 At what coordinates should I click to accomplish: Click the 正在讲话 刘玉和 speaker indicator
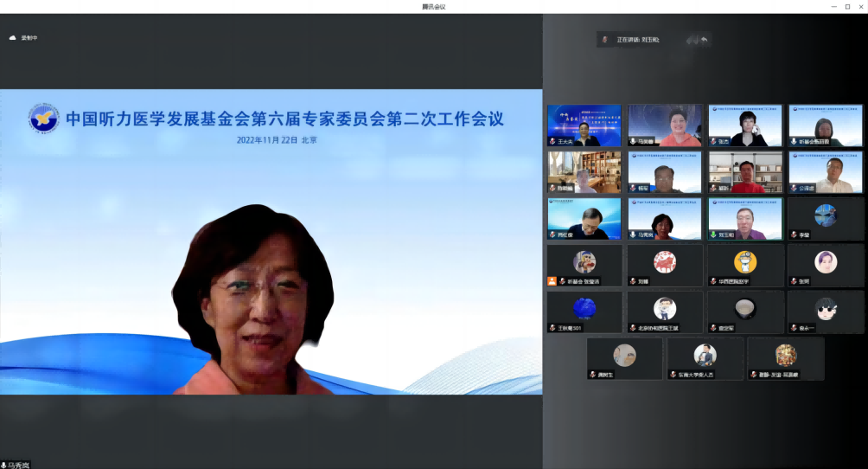click(x=638, y=40)
